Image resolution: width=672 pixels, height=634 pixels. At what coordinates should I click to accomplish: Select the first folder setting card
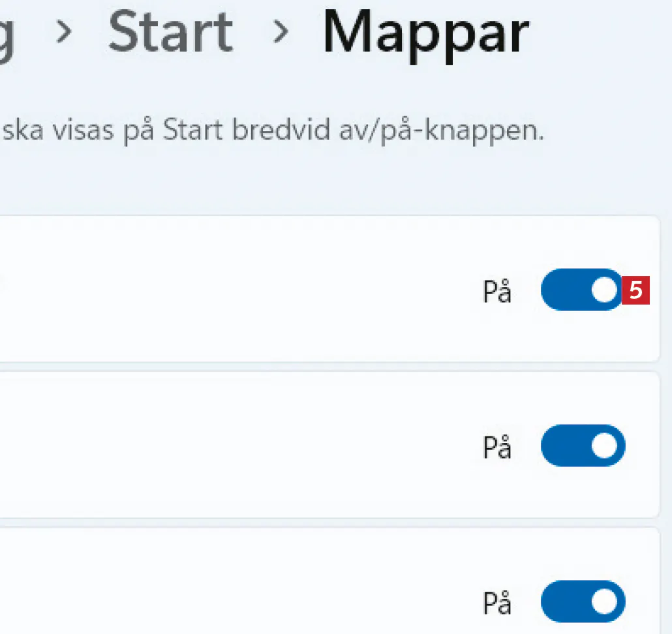(261, 289)
